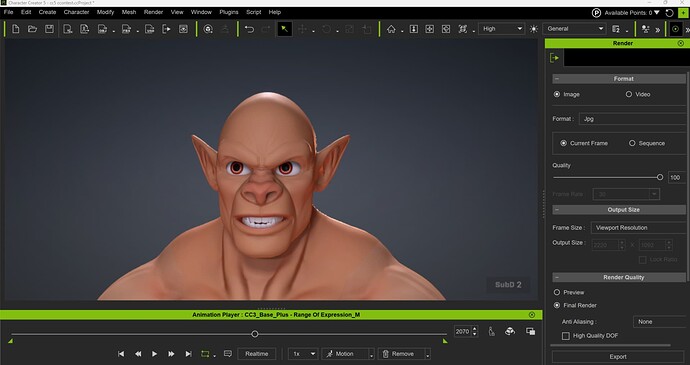This screenshot has width=690, height=365.
Task: Click the animation timeline playhead
Action: click(254, 334)
